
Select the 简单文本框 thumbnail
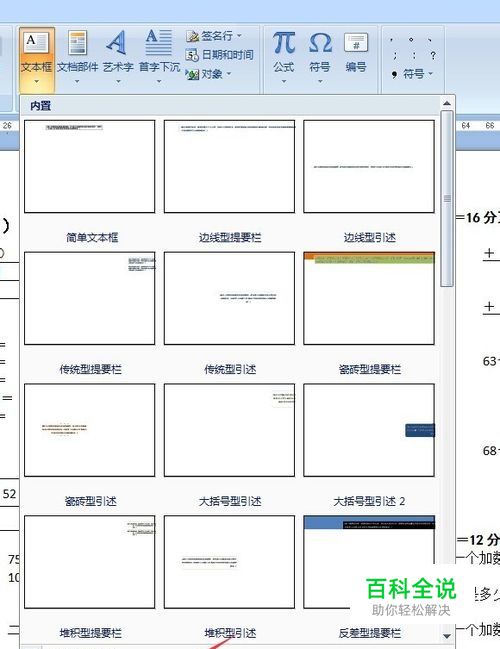tap(89, 166)
